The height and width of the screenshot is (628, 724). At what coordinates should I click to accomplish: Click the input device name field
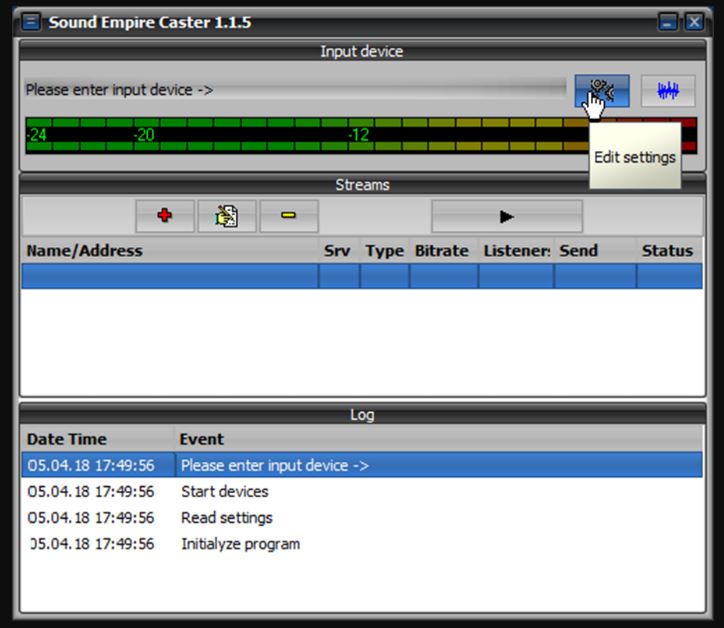click(295, 90)
